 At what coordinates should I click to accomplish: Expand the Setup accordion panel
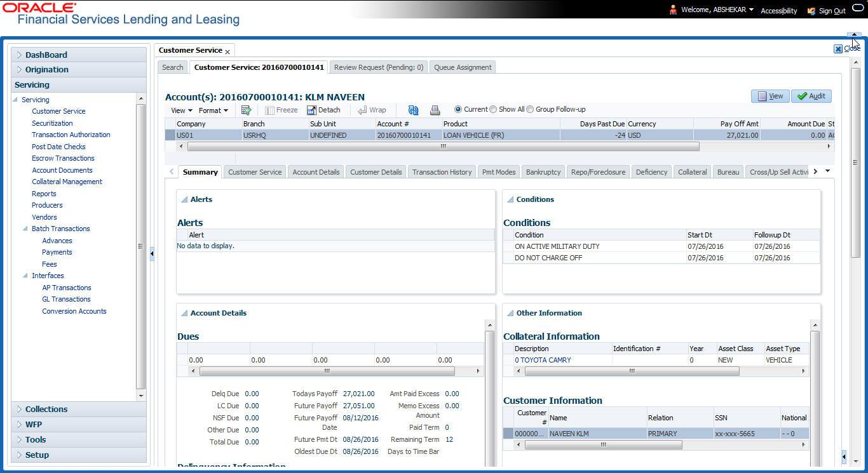[79, 455]
